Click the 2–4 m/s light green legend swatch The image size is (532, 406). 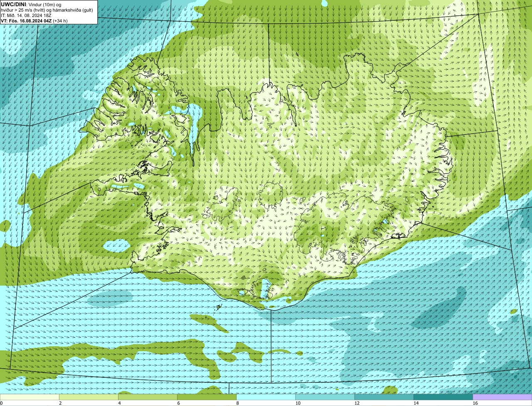tap(89, 397)
